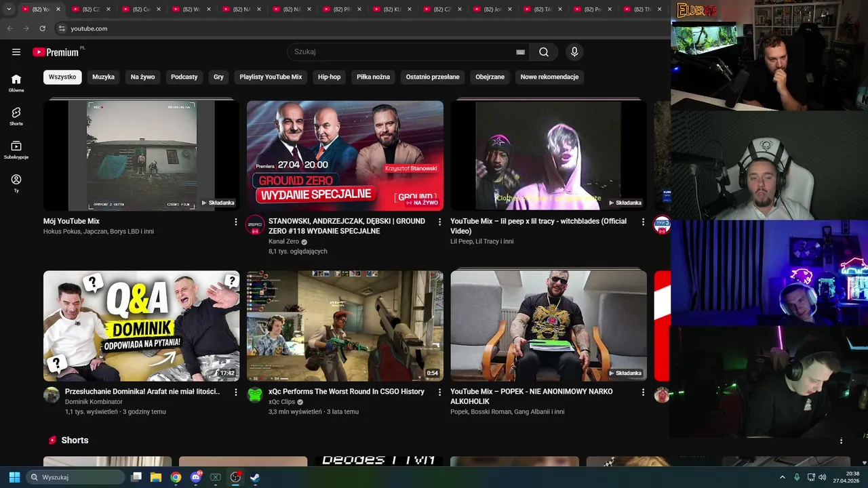Expand browser tab search dropdown arrow
Viewport: 868px width, 488px height.
pos(9,9)
